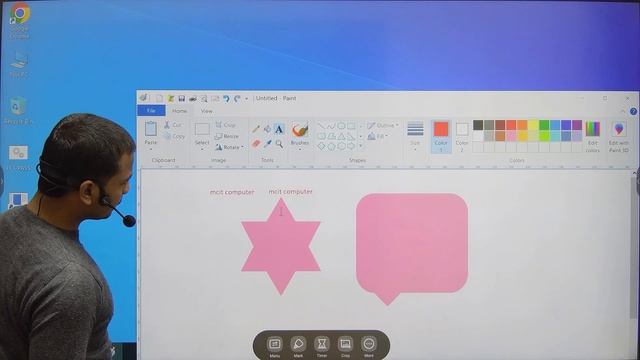The height and width of the screenshot is (360, 640).
Task: Activate the Color 2 background selector
Action: [462, 136]
